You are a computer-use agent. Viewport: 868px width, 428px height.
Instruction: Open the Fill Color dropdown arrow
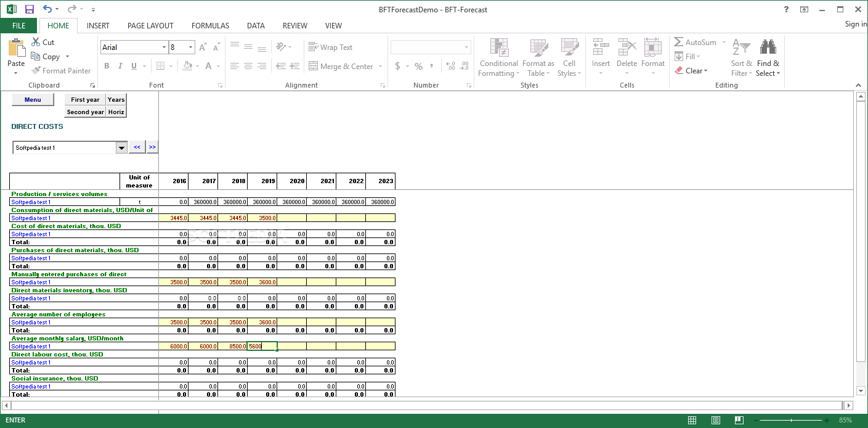tap(197, 66)
